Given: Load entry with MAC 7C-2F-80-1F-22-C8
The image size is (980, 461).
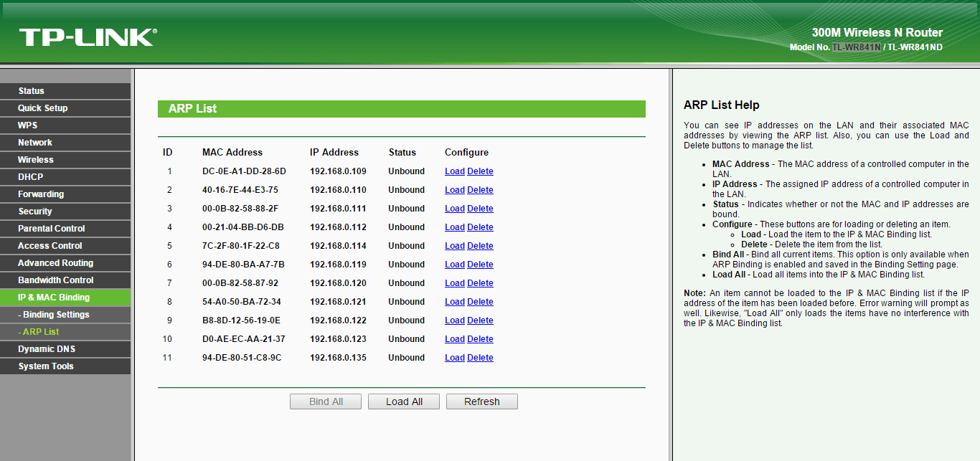Looking at the screenshot, I should point(455,246).
